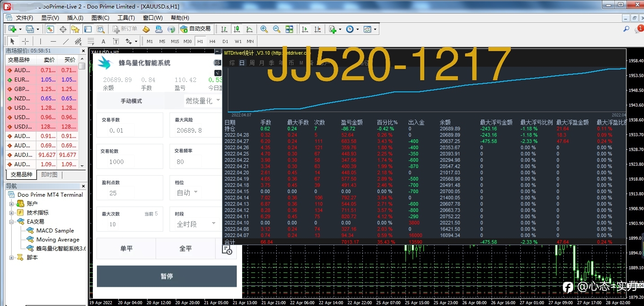Expand the 技术指标 tree node
The image size is (644, 306).
tap(12, 212)
